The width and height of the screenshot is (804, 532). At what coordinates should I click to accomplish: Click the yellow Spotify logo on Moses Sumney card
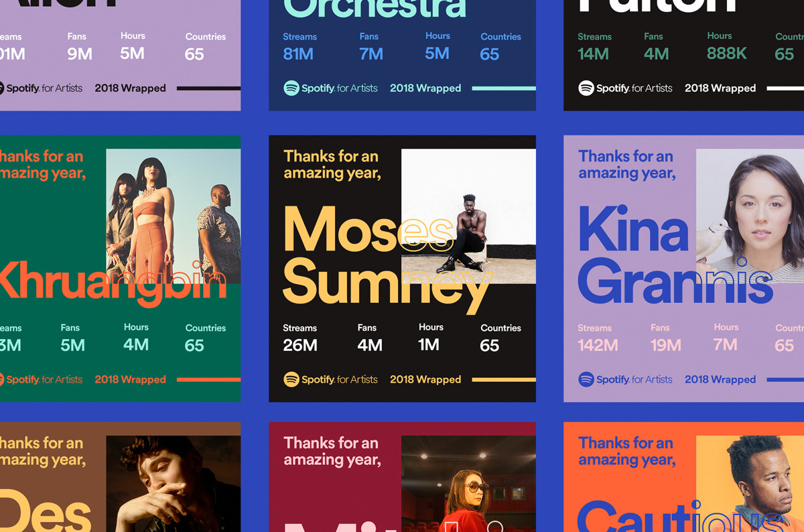291,379
